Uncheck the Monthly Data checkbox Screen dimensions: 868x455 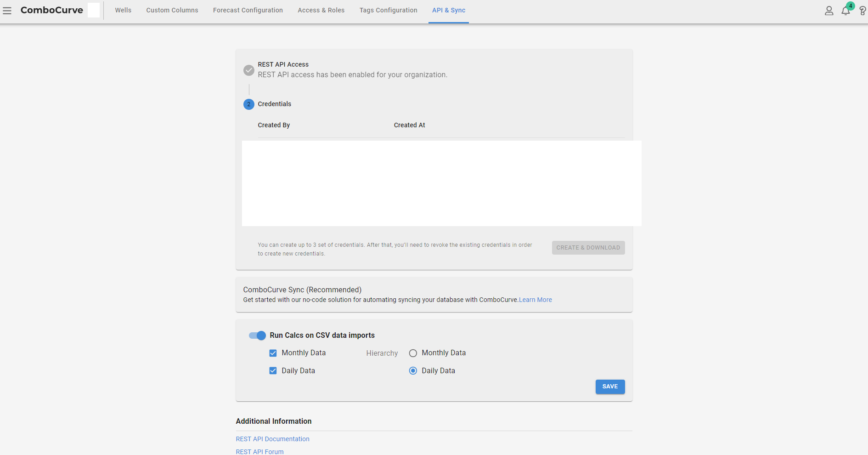coord(273,353)
